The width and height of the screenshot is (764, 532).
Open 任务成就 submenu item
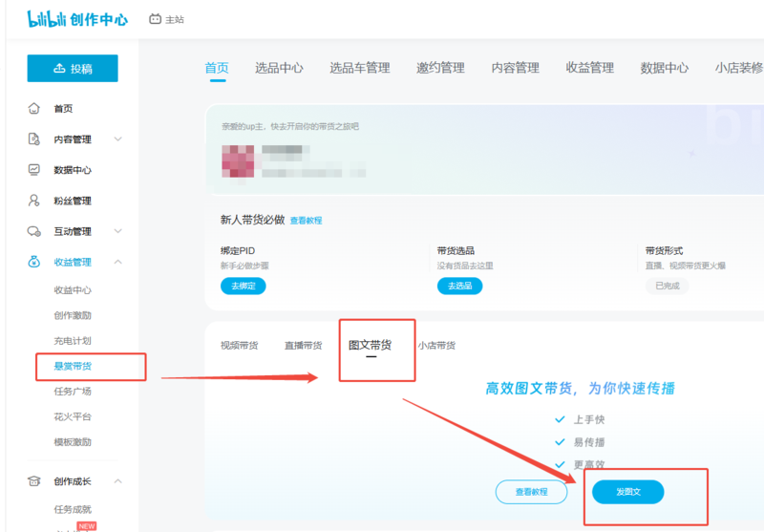click(x=73, y=510)
